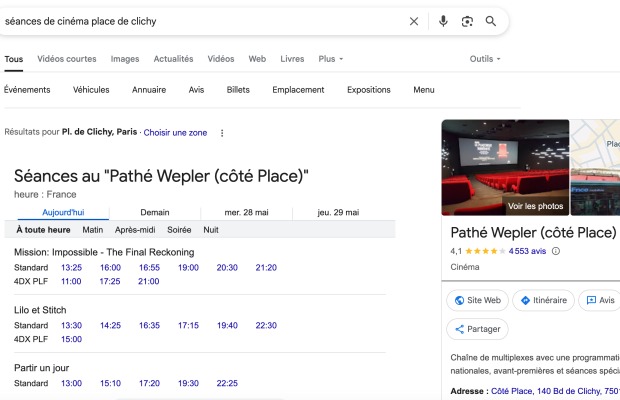Switch to Vidéos courtes tab
The width and height of the screenshot is (620, 400).
pos(67,59)
